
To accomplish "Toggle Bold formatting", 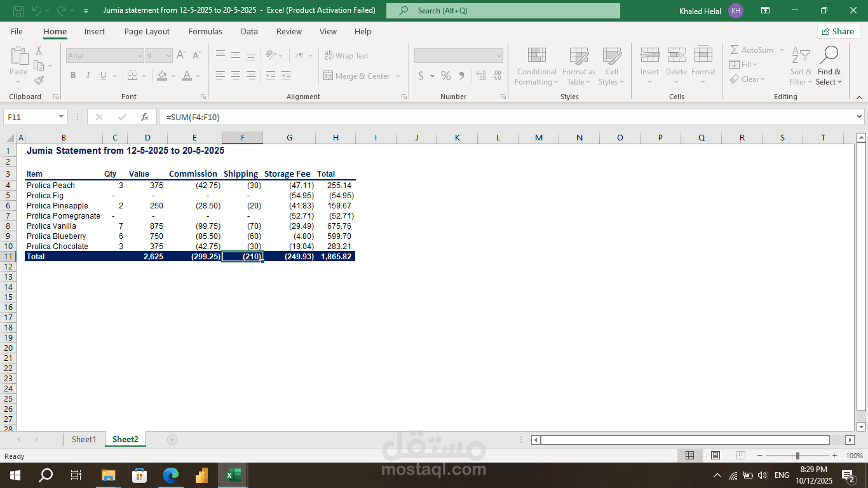I will [x=73, y=76].
